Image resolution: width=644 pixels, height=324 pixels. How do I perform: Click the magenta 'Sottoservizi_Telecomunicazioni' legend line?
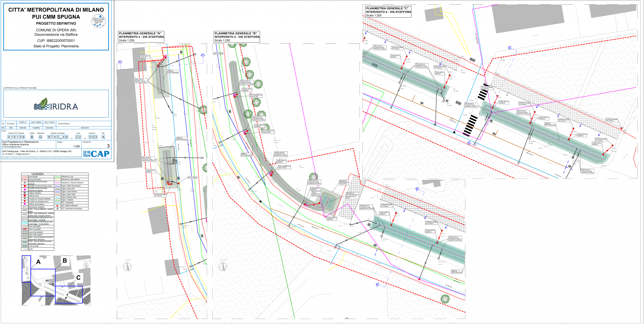(57, 183)
